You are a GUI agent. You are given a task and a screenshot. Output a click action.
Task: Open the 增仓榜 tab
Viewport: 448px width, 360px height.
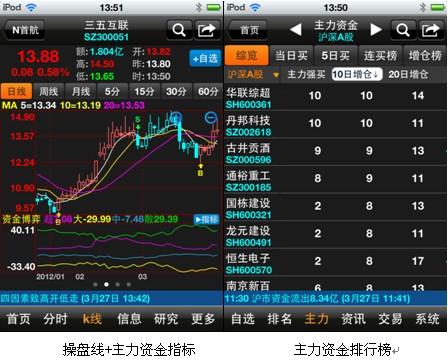click(425, 55)
